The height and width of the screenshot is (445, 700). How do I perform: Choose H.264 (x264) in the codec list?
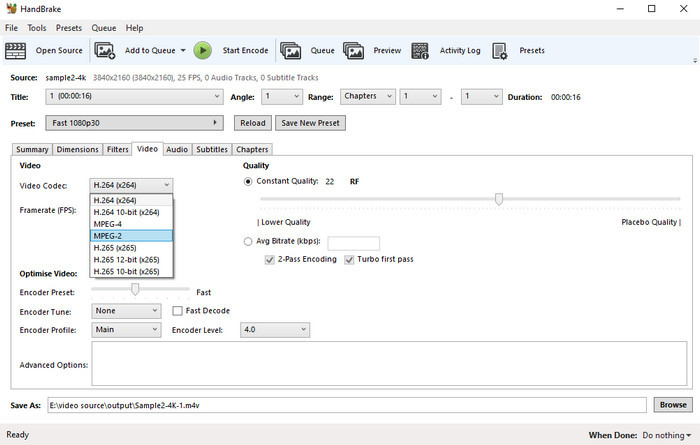[x=131, y=200]
